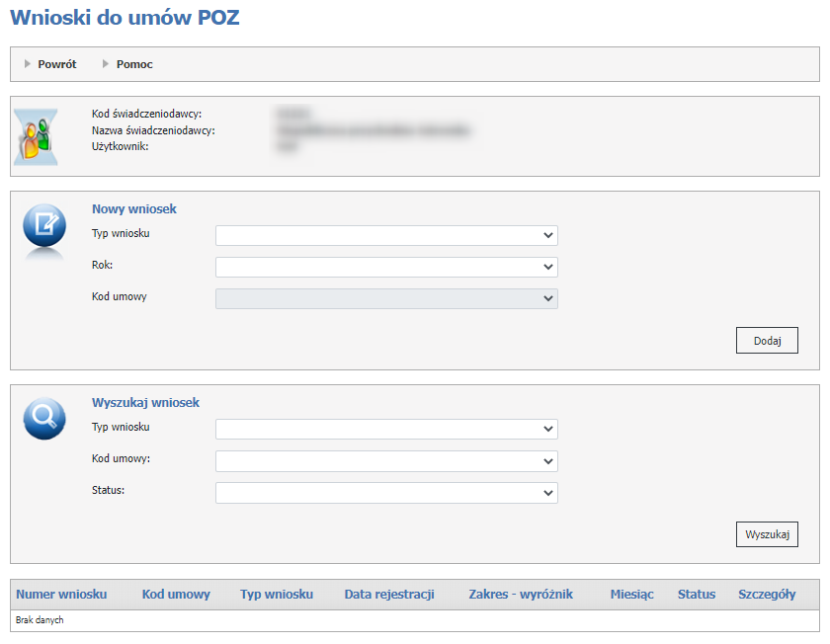
Task: Click the Status table column header
Action: [697, 595]
